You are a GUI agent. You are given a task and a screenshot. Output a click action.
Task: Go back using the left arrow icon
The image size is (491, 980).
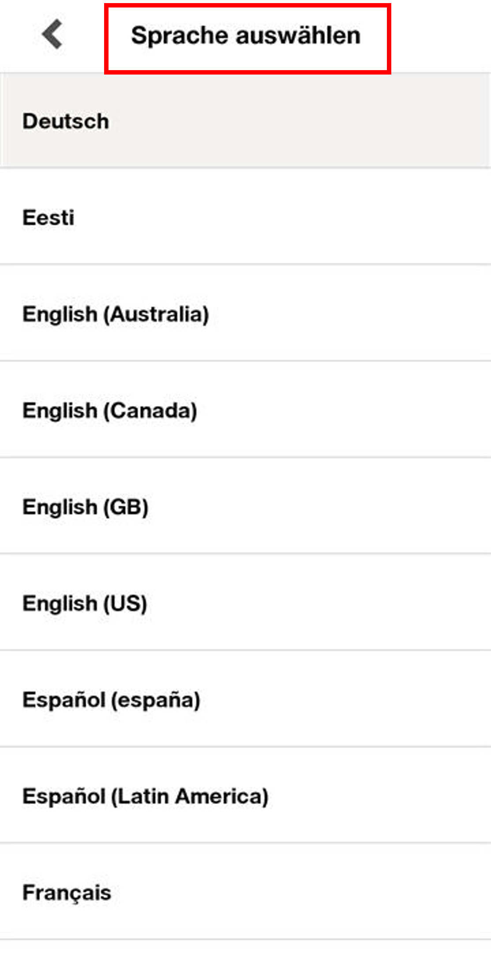(52, 35)
